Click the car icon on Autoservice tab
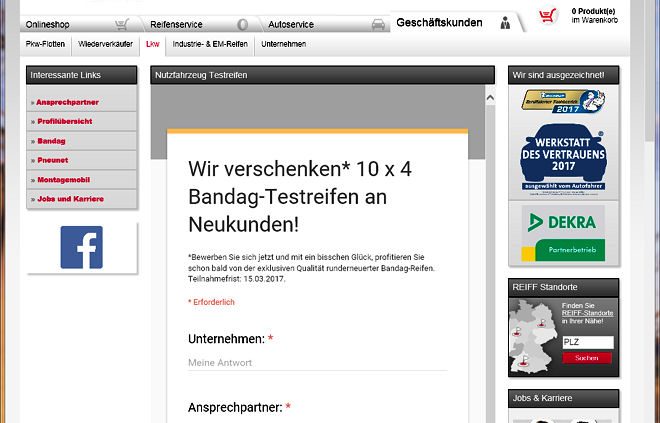The image size is (660, 423). [378, 24]
